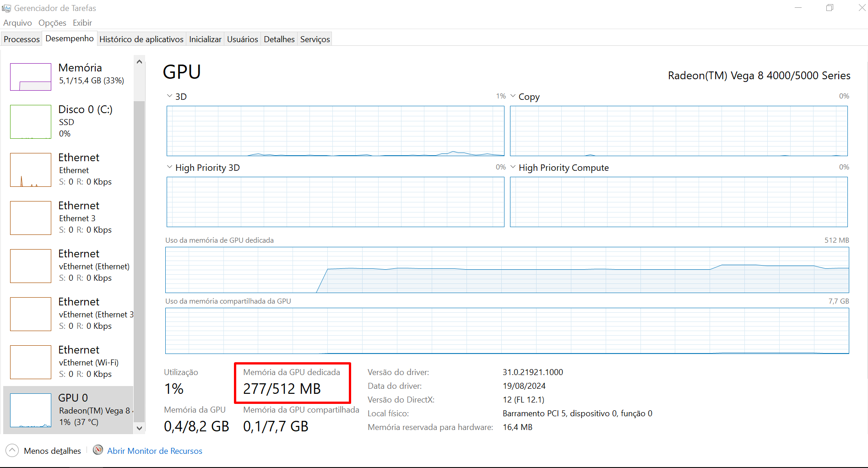Click the shared GPU memory usage graph
Screen dimensions: 868x468
coord(507,331)
